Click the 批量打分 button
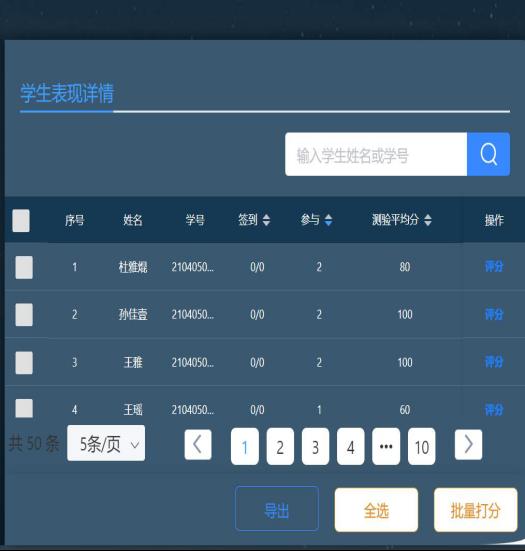 (475, 510)
